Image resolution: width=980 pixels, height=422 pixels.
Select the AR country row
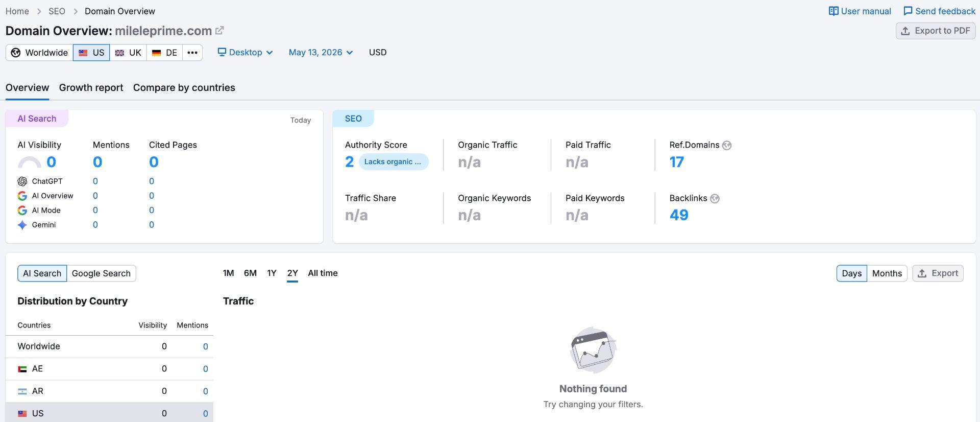(109, 391)
